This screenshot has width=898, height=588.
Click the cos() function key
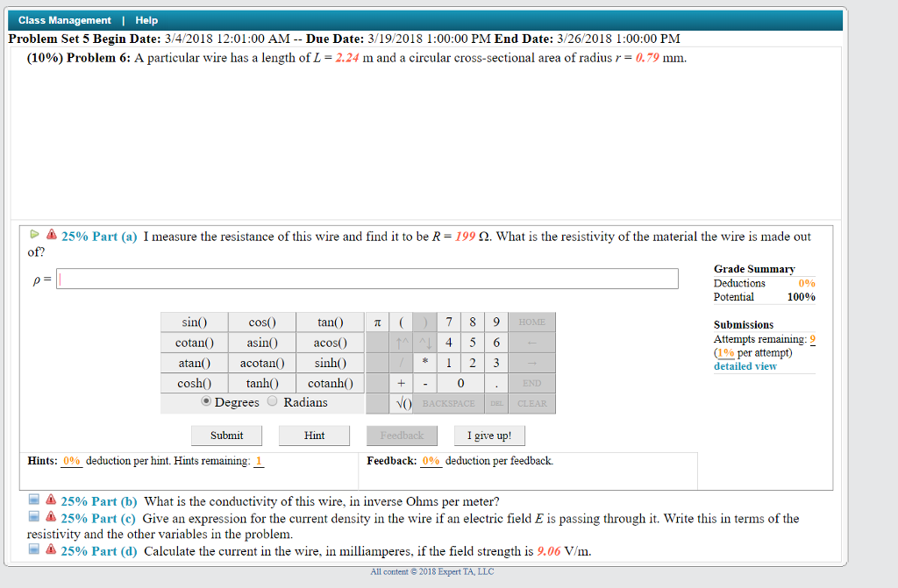(x=262, y=322)
